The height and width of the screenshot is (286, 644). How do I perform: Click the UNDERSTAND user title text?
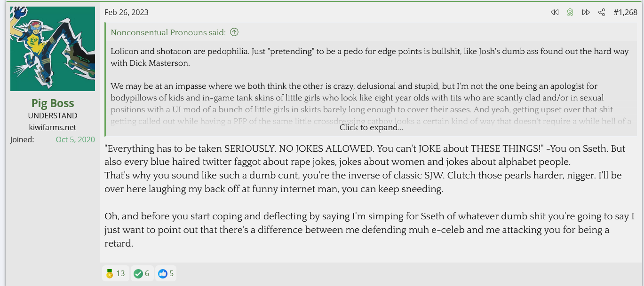(x=53, y=116)
